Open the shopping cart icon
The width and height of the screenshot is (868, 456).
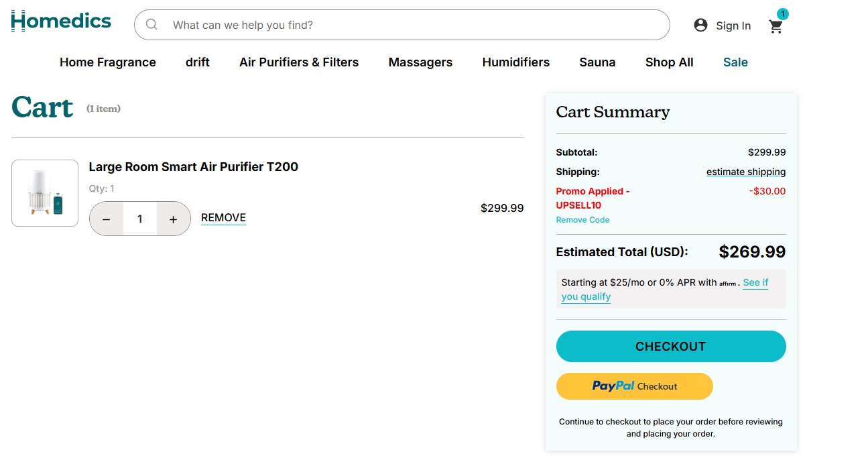[776, 25]
